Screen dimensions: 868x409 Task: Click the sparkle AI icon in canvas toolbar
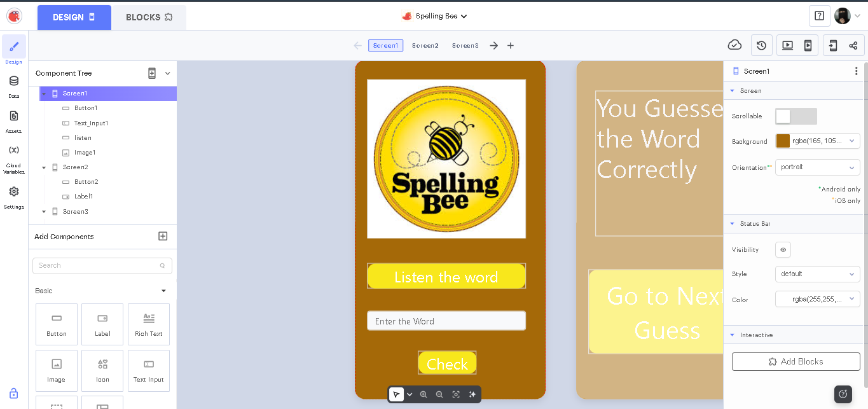[x=472, y=394]
